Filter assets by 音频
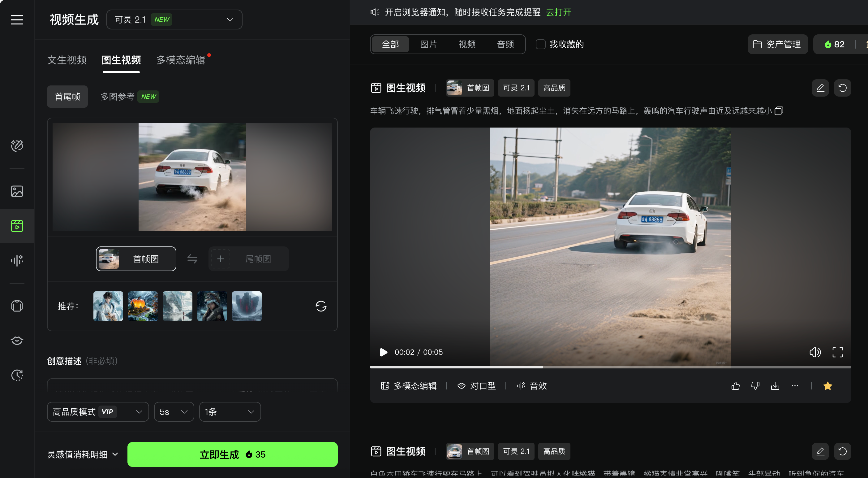The height and width of the screenshot is (478, 868). click(x=505, y=44)
